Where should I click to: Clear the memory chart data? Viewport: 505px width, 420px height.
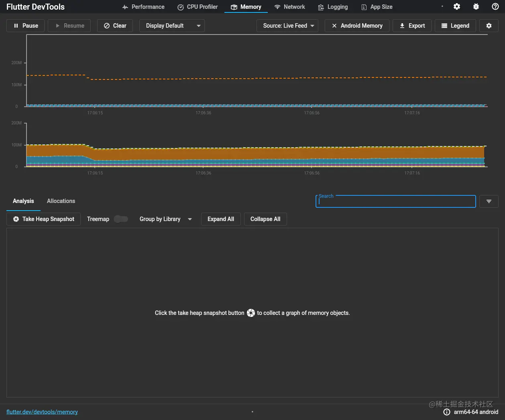(x=115, y=26)
